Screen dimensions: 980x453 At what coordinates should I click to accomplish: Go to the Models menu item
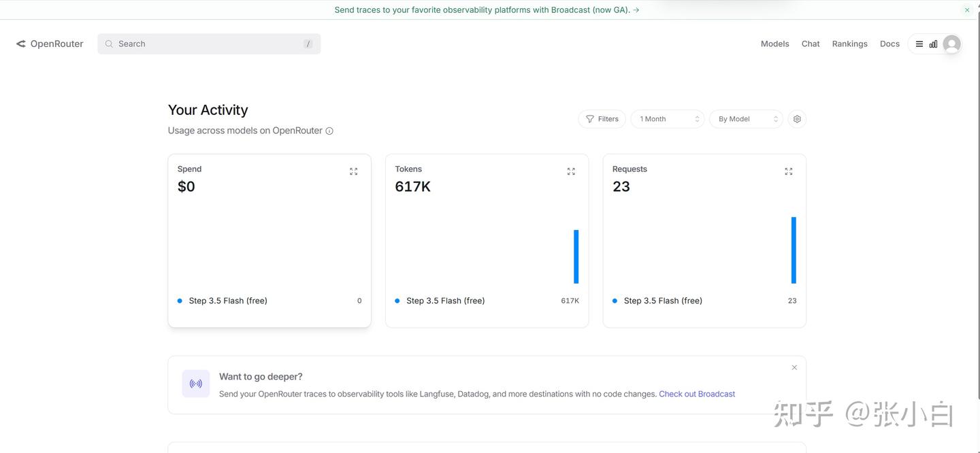coord(774,44)
